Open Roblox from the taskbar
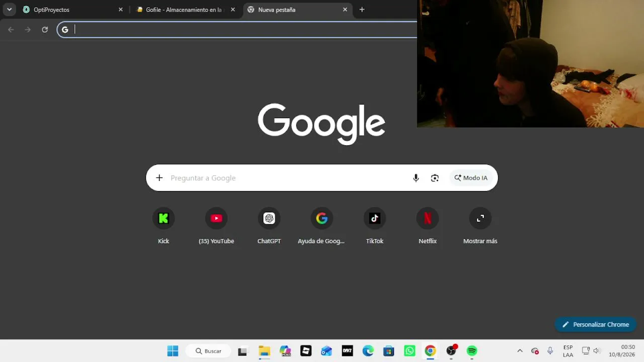Image resolution: width=644 pixels, height=362 pixels. pyautogui.click(x=306, y=351)
